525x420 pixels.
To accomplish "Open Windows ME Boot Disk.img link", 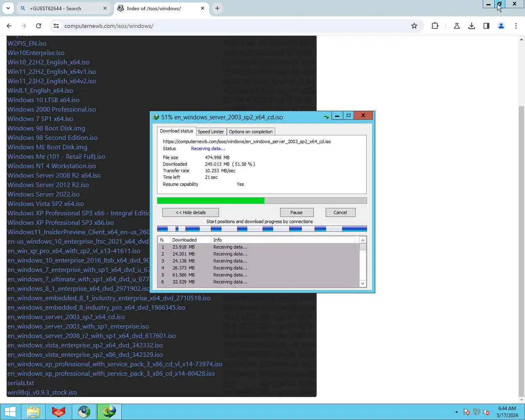I will [47, 147].
